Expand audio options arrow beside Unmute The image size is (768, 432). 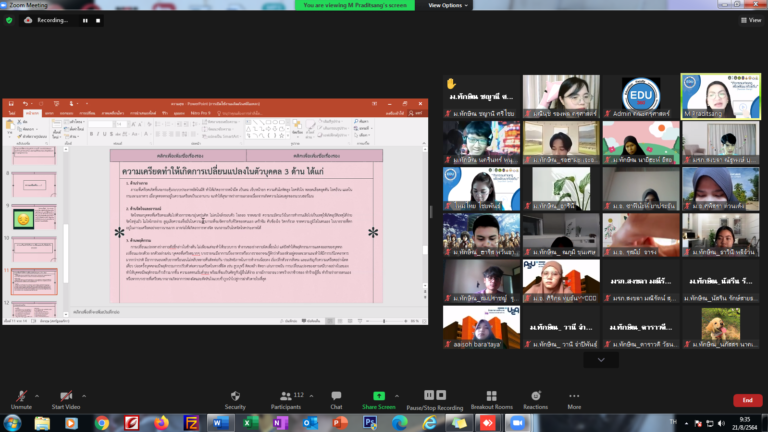point(39,393)
